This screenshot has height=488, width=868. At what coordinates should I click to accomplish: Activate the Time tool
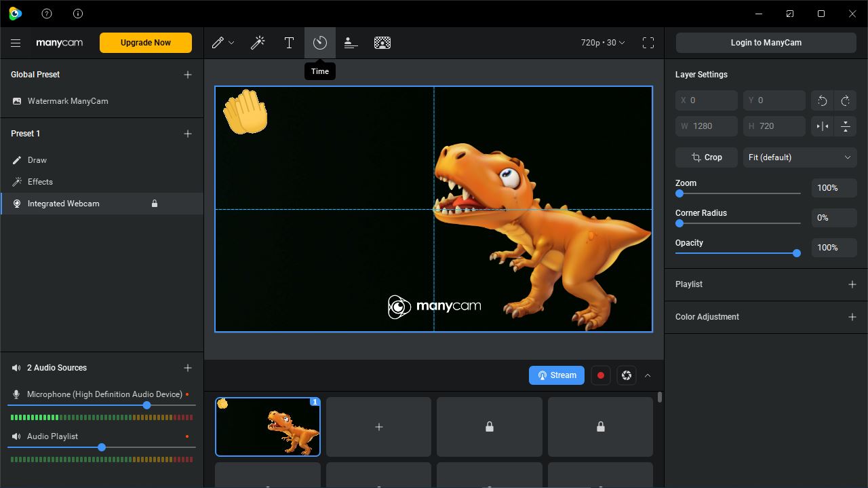click(320, 43)
